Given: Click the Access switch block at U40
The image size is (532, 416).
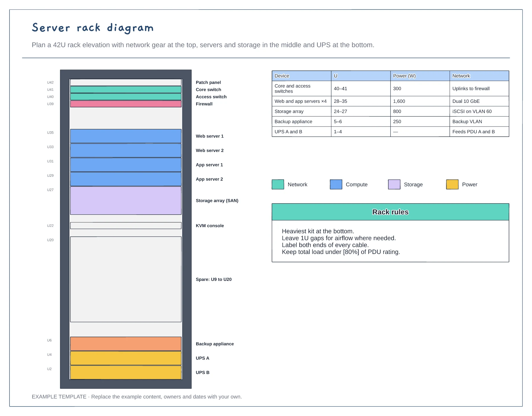Looking at the screenshot, I should [126, 97].
